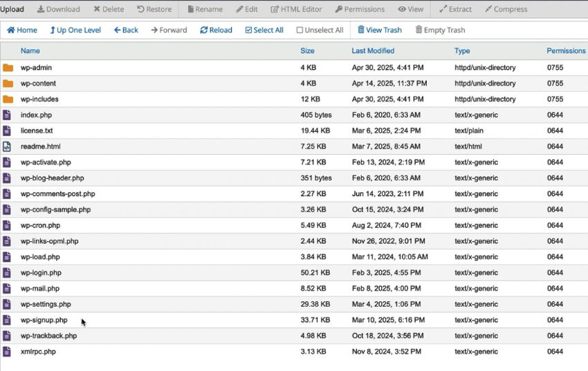Sort by Permissions column header

tap(566, 50)
